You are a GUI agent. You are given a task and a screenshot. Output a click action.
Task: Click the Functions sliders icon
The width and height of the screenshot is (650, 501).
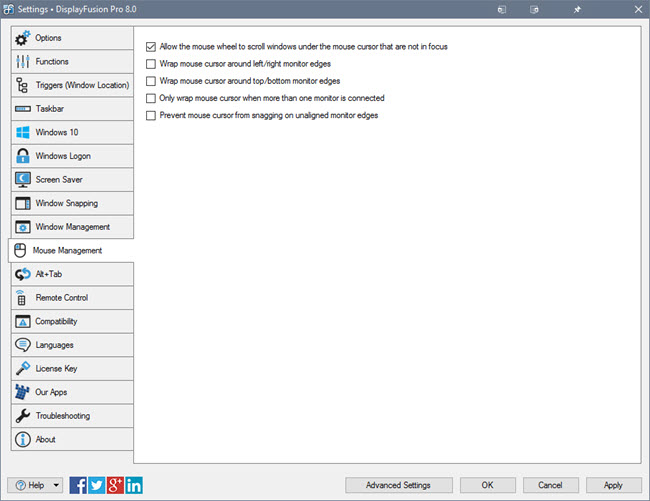point(22,62)
